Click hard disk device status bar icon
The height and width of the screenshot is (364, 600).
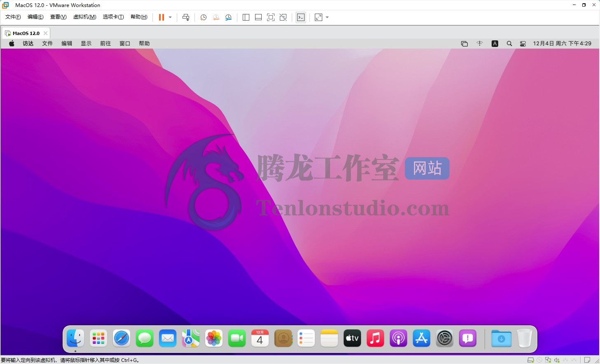(531, 360)
